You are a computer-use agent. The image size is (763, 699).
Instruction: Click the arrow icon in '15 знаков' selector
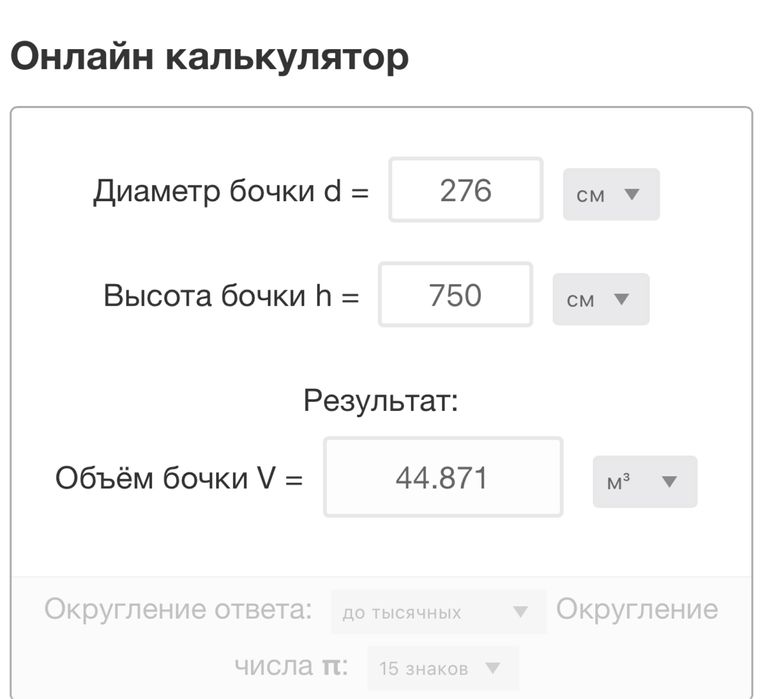coord(492,668)
